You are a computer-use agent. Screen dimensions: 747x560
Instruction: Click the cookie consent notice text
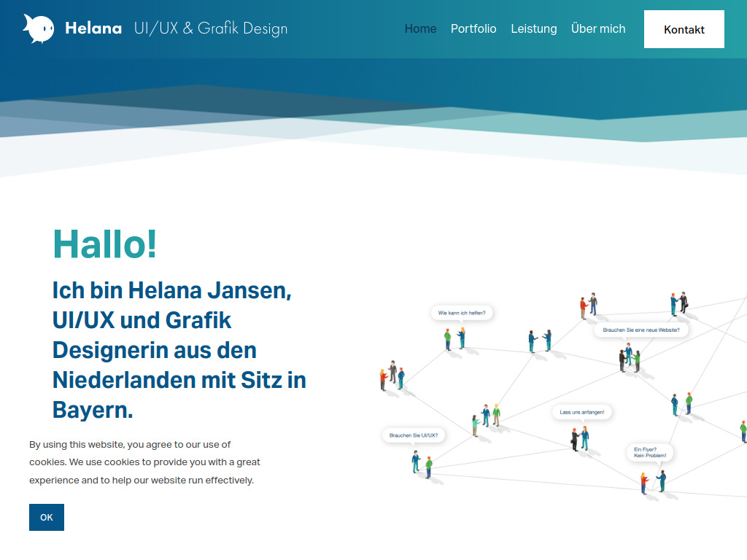click(144, 462)
